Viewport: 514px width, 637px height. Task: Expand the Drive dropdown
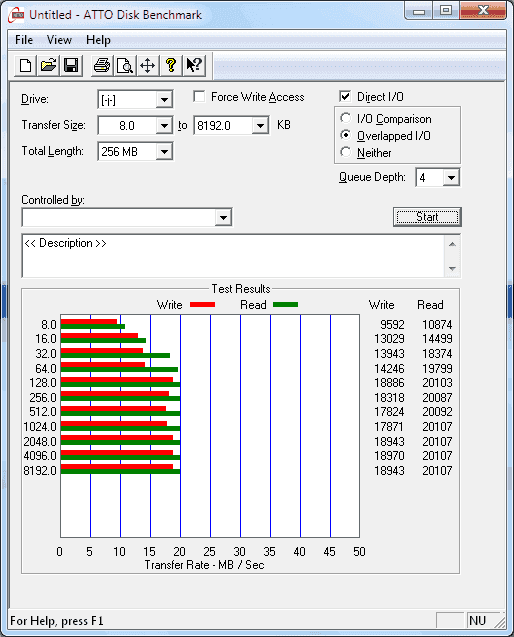[x=164, y=100]
